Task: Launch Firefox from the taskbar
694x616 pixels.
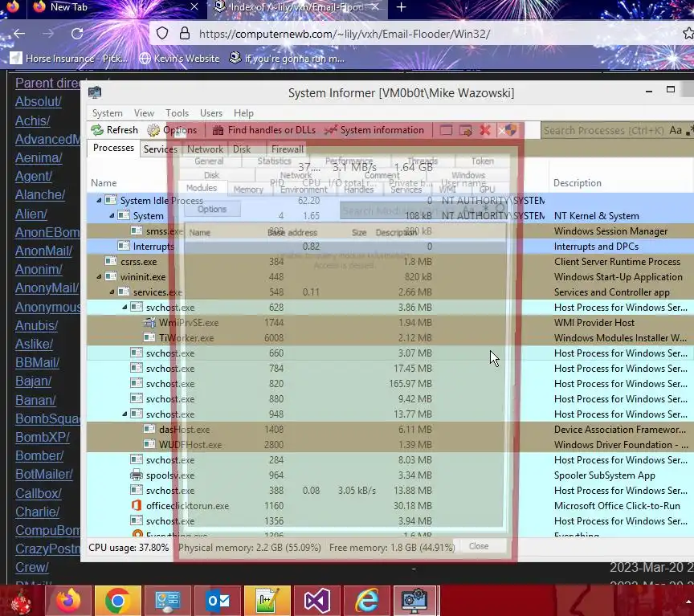Action: pos(68,601)
